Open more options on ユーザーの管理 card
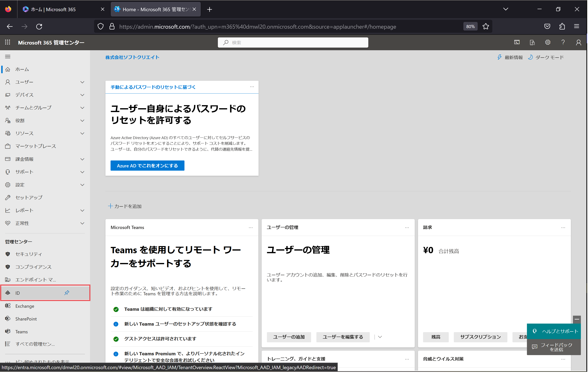 click(407, 228)
